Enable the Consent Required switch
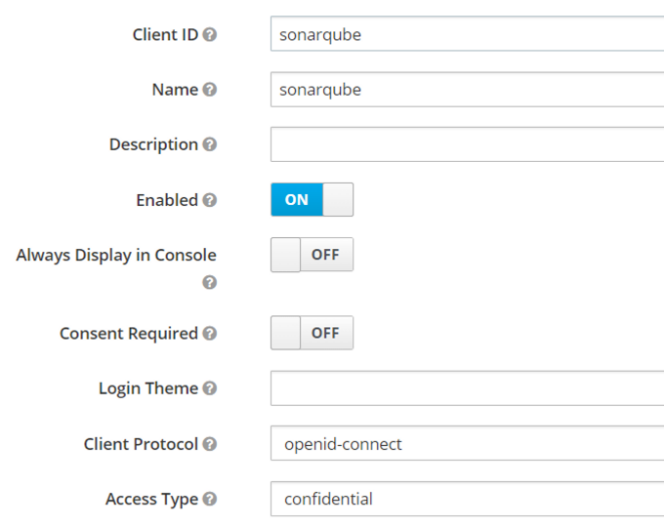This screenshot has height=521, width=664. 312,333
